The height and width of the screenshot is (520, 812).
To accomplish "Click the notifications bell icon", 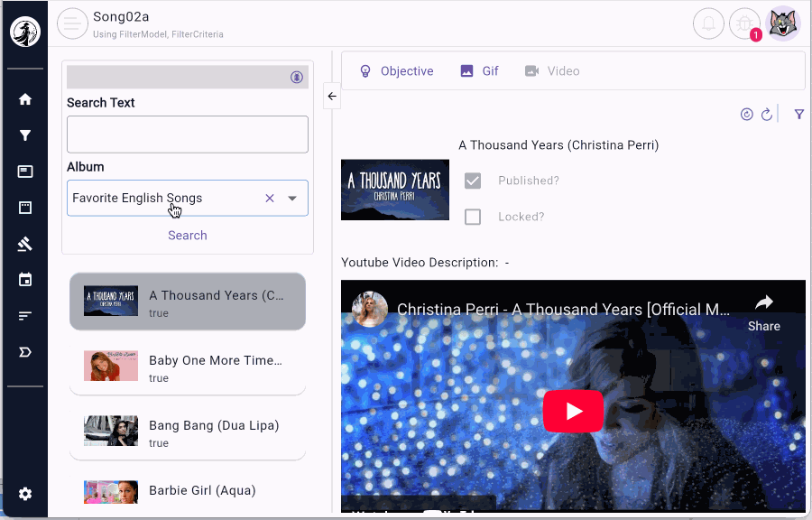I will tap(708, 23).
